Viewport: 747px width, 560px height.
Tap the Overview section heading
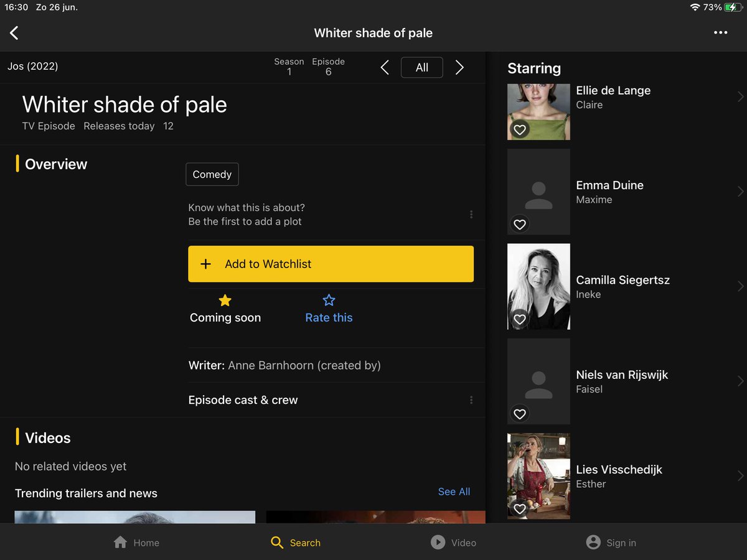pyautogui.click(x=56, y=164)
